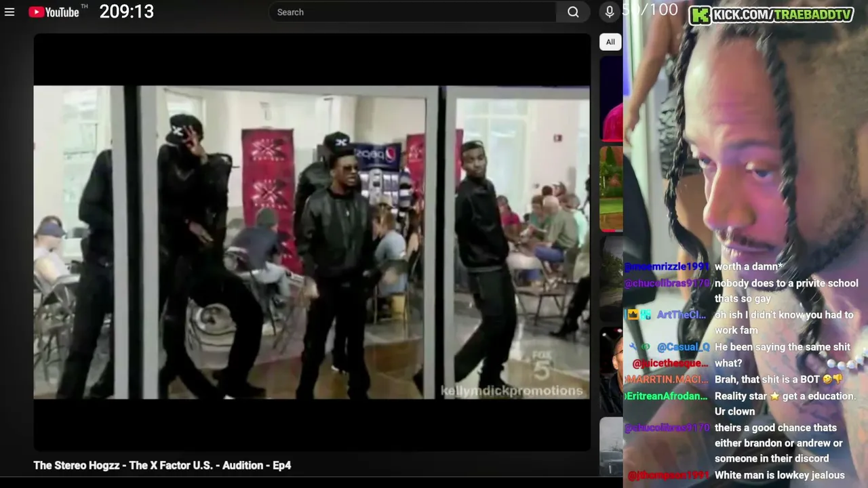Focus the YouTube Search input field
Viewport: 868px width, 488px height.
[414, 12]
